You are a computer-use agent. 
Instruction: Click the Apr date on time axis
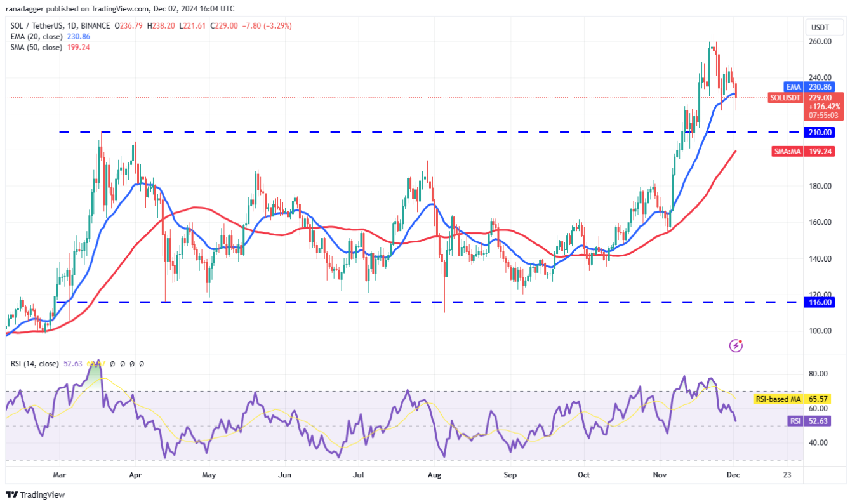click(x=135, y=475)
